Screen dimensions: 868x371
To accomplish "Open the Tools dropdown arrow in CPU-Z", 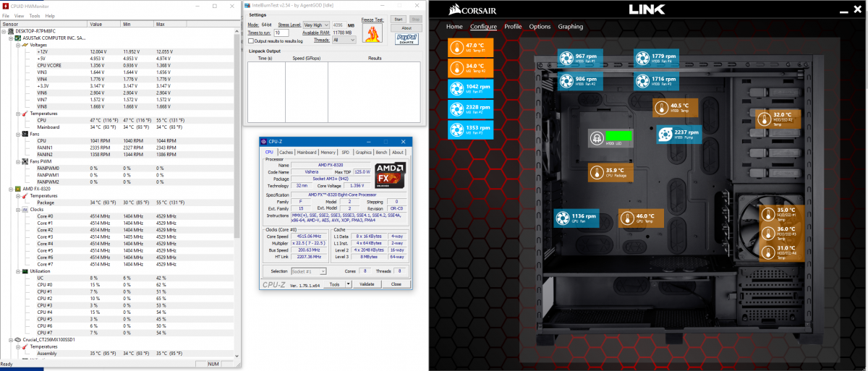I will pos(348,284).
